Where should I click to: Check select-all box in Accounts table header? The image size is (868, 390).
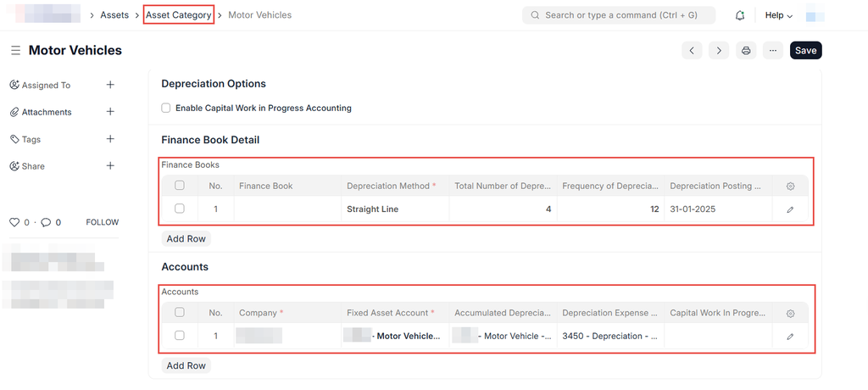coord(179,313)
